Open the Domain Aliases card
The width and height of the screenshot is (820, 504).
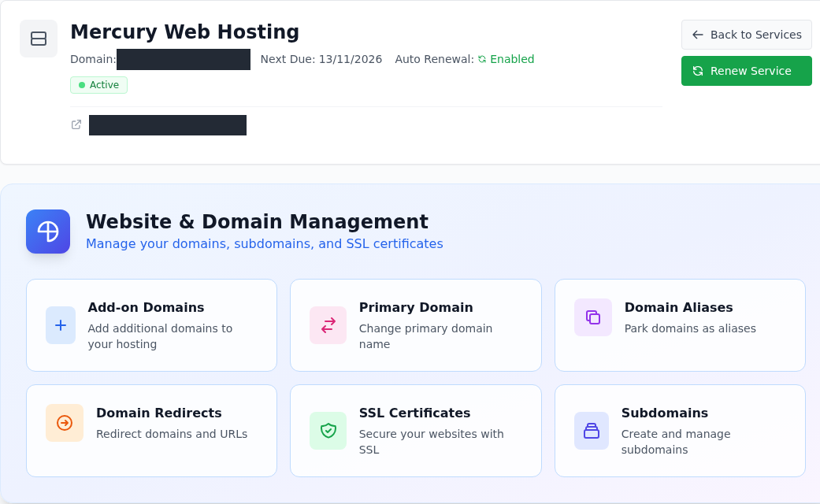coord(680,325)
